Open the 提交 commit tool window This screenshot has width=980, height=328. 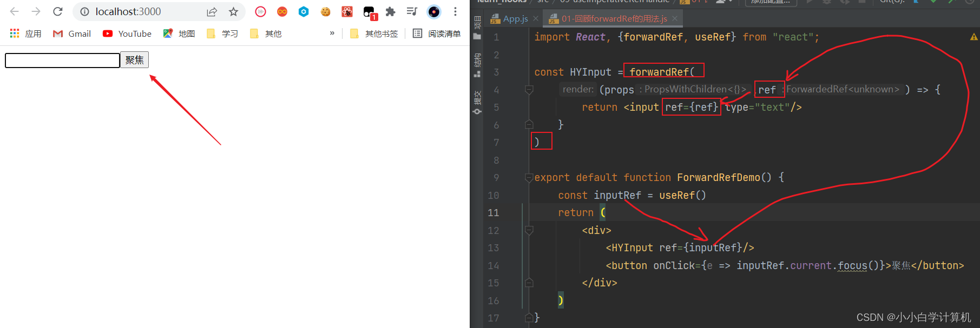coord(477,103)
